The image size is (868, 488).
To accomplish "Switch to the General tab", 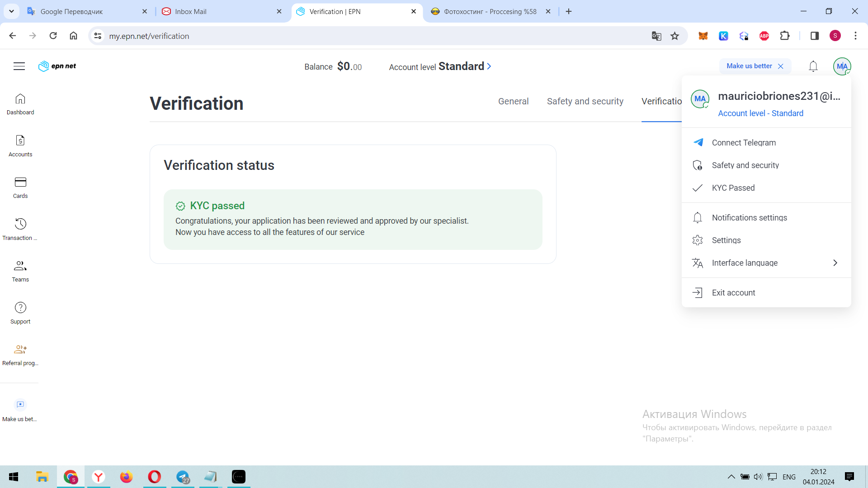I will (x=513, y=102).
